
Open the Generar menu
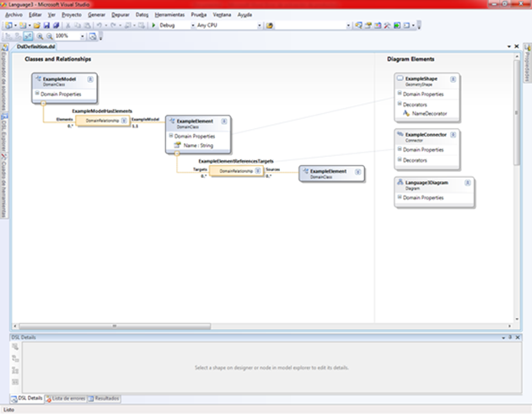[x=97, y=15]
